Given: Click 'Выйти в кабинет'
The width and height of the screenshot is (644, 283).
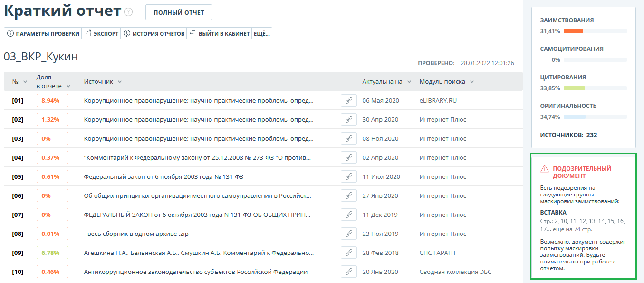Looking at the screenshot, I should [x=219, y=34].
